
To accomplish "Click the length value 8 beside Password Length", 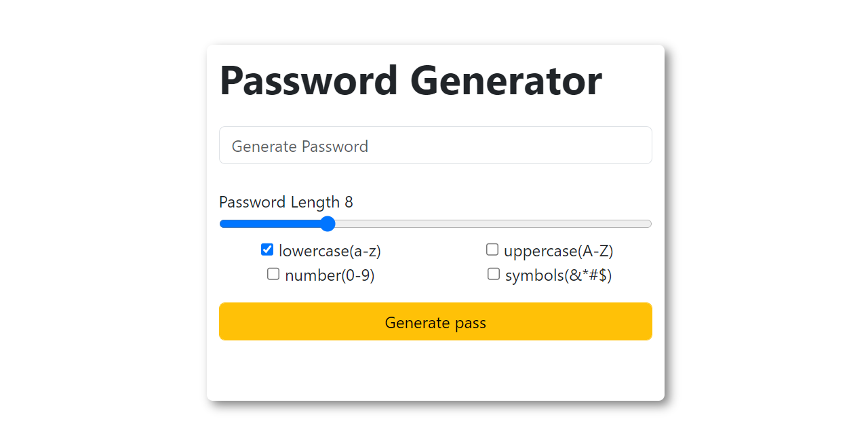I will click(x=349, y=202).
